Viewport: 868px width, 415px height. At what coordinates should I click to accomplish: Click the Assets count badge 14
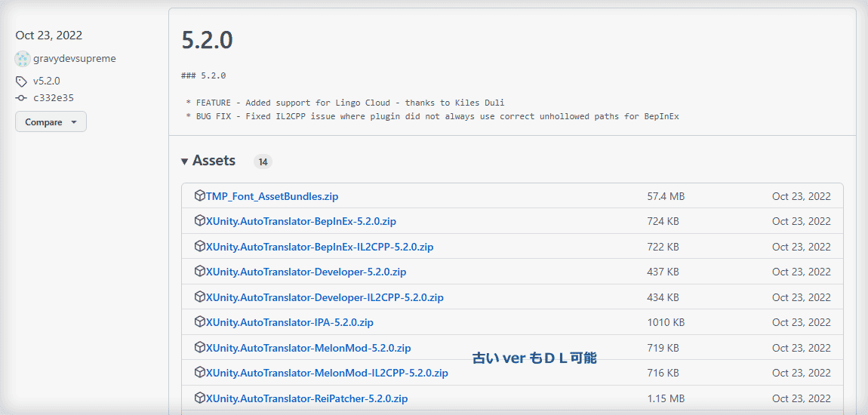pos(263,161)
